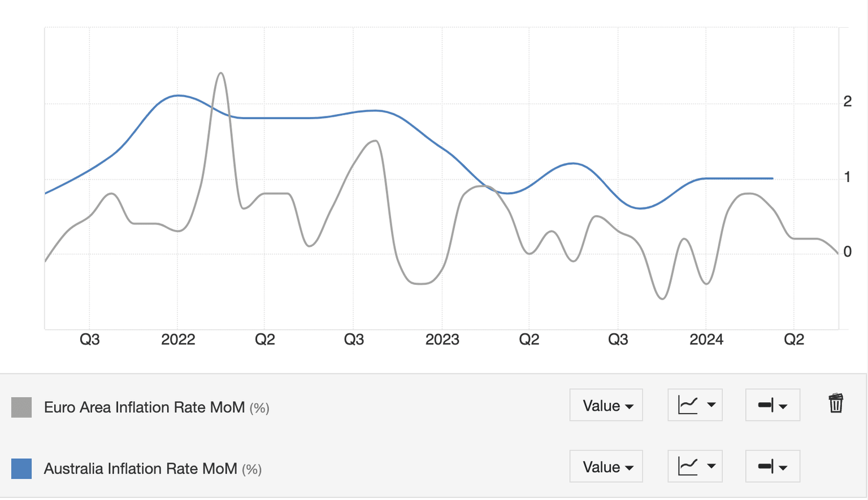Click the value 2 on the vertical axis

coord(847,102)
